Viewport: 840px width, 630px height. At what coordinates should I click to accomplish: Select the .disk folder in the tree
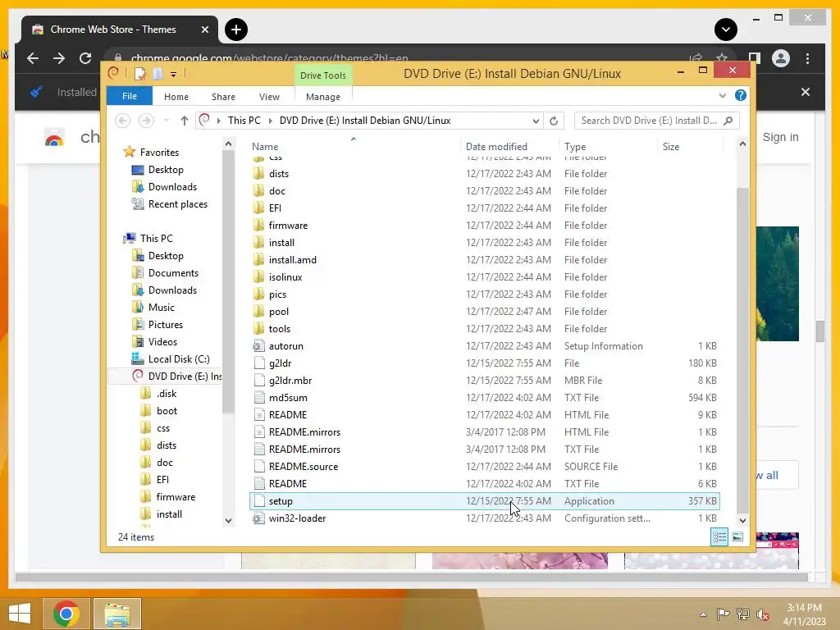166,394
